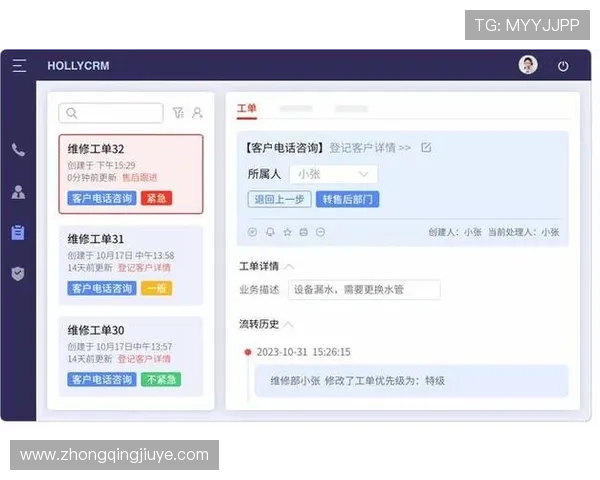The height and width of the screenshot is (480, 600).
Task: Click the 当前处理人: 小张 label
Action: [523, 232]
